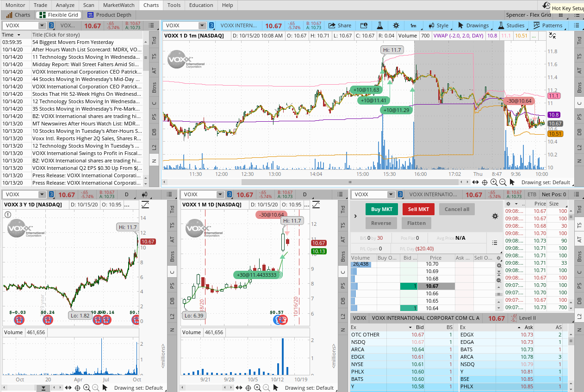This screenshot has height=392, width=584.
Task: Open the Product Depth sub-tab
Action: click(x=109, y=15)
